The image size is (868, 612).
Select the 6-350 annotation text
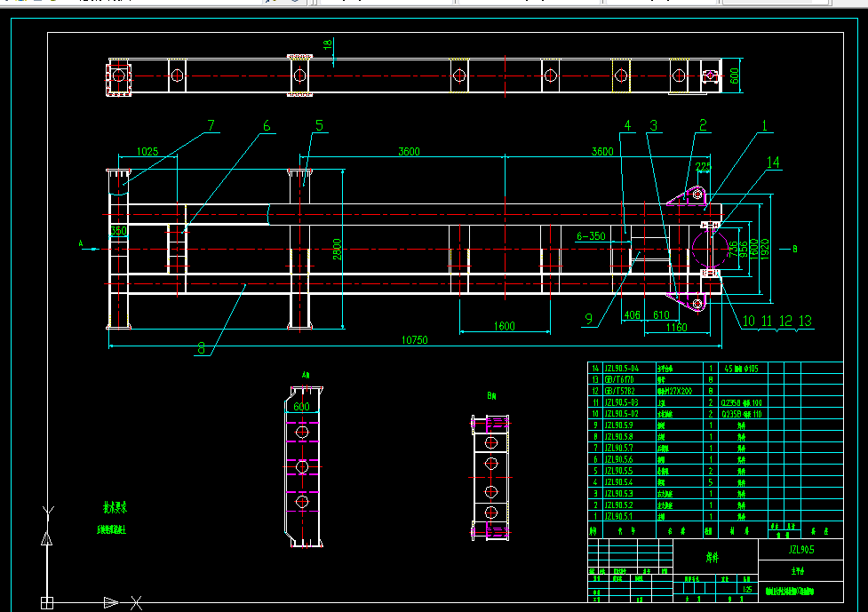point(591,236)
